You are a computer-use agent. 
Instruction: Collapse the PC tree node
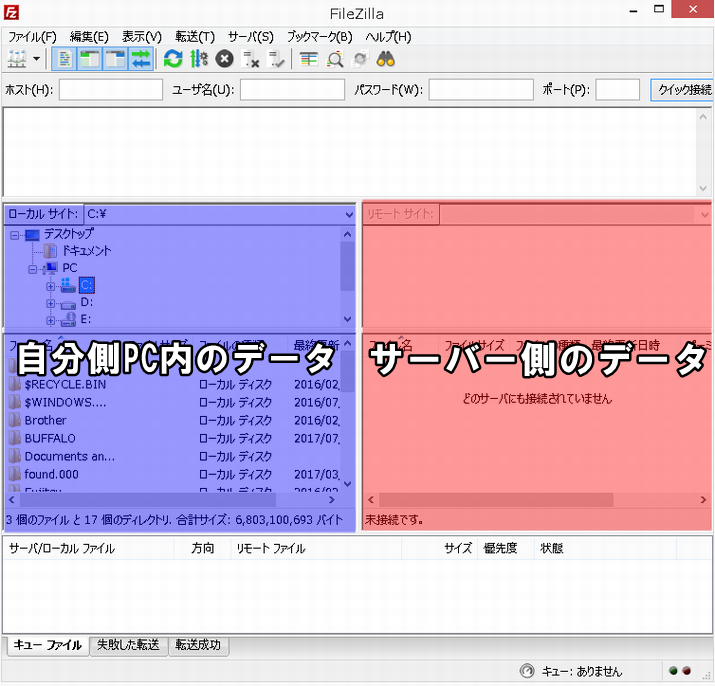32,269
